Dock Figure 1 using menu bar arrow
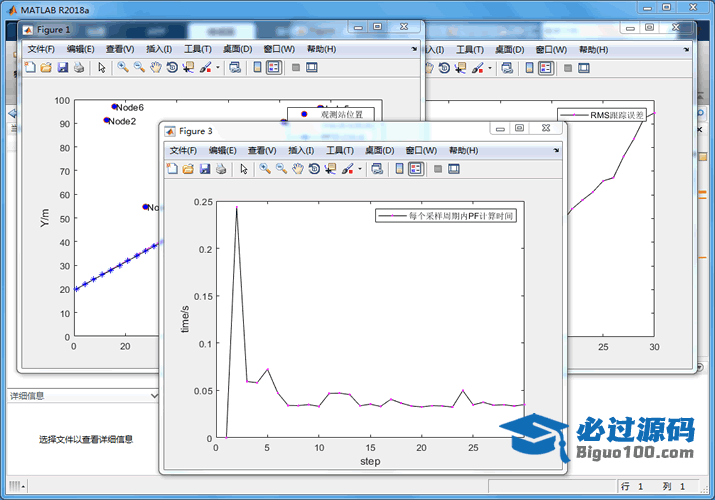The height and width of the screenshot is (500, 715). (x=414, y=48)
